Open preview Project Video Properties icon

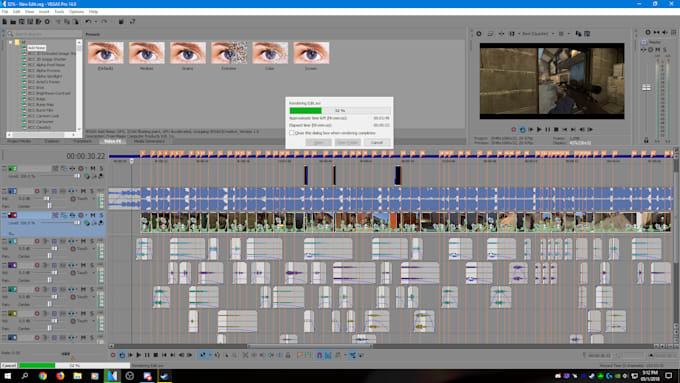[479, 33]
